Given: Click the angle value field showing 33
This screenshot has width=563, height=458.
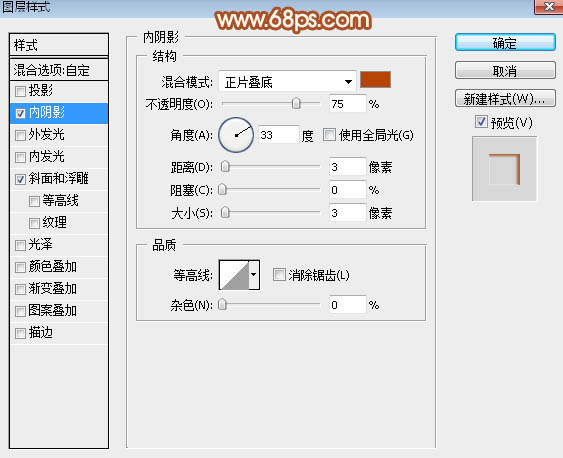Looking at the screenshot, I should (x=279, y=135).
